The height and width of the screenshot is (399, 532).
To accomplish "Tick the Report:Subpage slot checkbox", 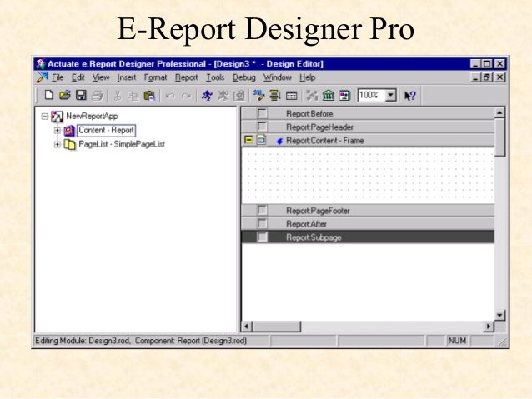I will point(262,237).
